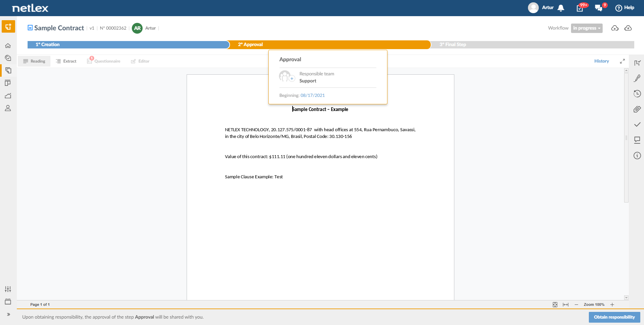This screenshot has height=325, width=644.
Task: Click the cloud upload icon
Action: tap(615, 28)
